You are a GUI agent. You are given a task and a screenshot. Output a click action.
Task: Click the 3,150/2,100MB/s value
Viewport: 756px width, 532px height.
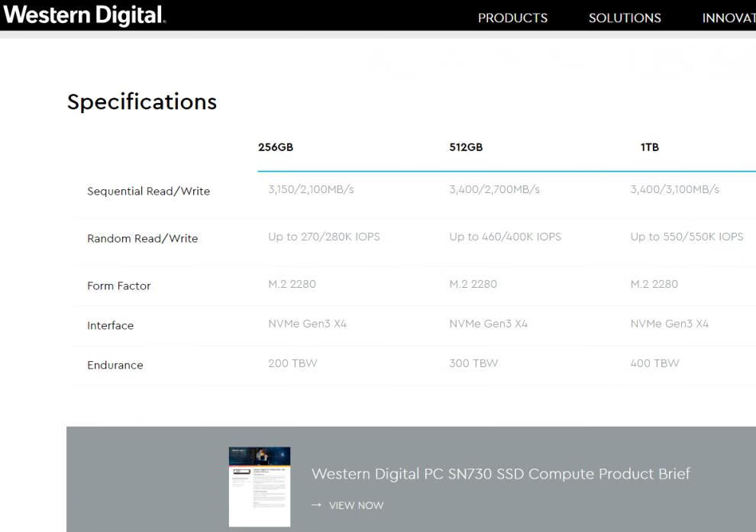pos(311,189)
